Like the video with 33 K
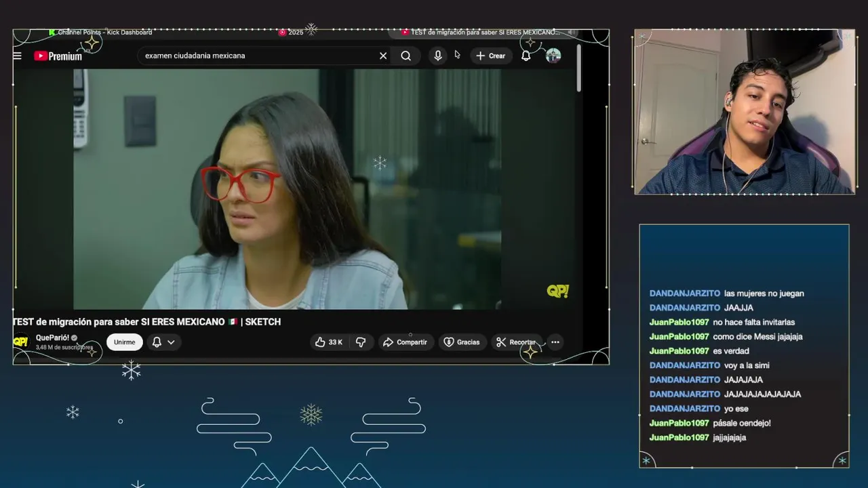Image resolution: width=868 pixels, height=488 pixels. click(329, 342)
